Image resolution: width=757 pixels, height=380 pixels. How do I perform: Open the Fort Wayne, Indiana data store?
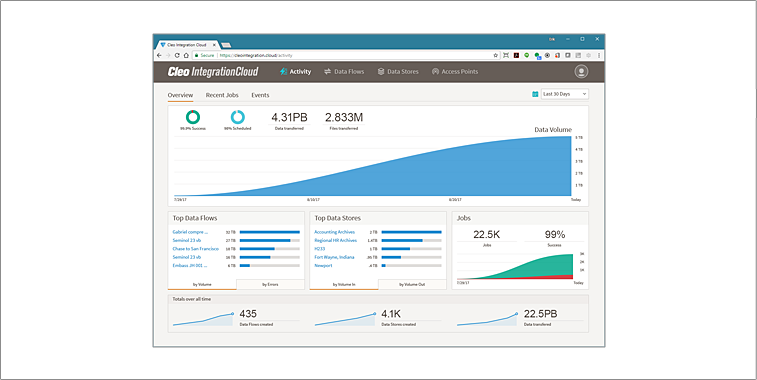pyautogui.click(x=334, y=257)
